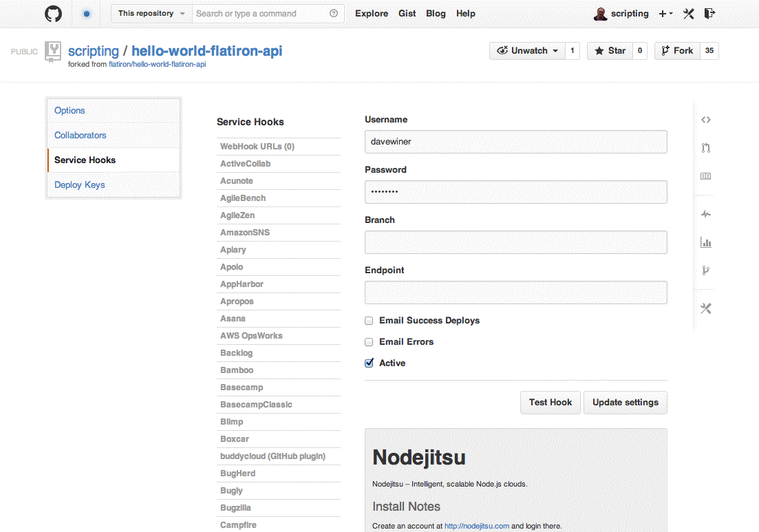Open the Graphs bar chart icon
This screenshot has width=759, height=532.
tap(706, 242)
